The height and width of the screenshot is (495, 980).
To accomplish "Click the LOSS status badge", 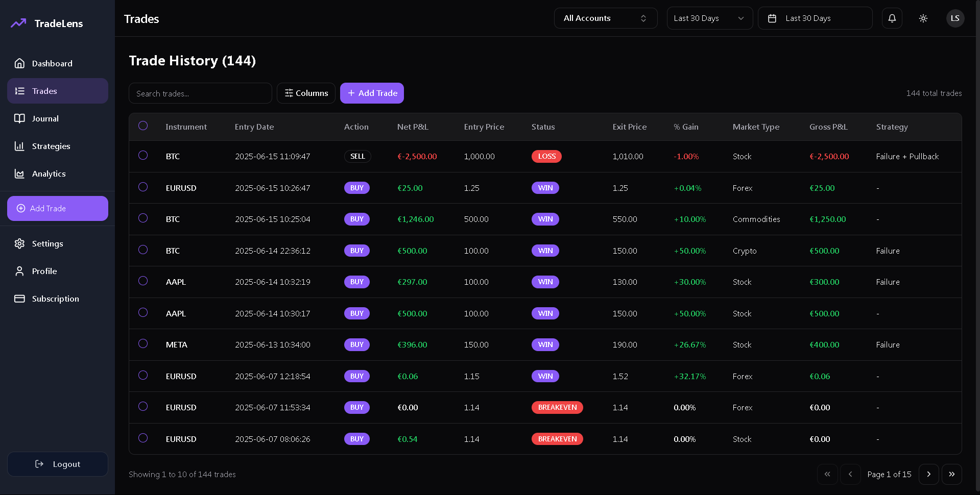I will pyautogui.click(x=546, y=156).
